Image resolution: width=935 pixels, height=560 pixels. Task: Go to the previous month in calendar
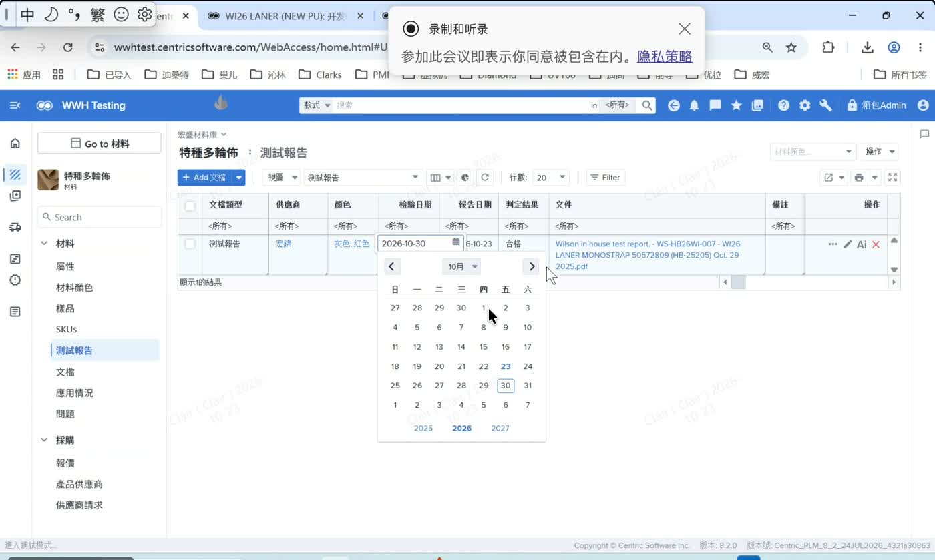392,266
